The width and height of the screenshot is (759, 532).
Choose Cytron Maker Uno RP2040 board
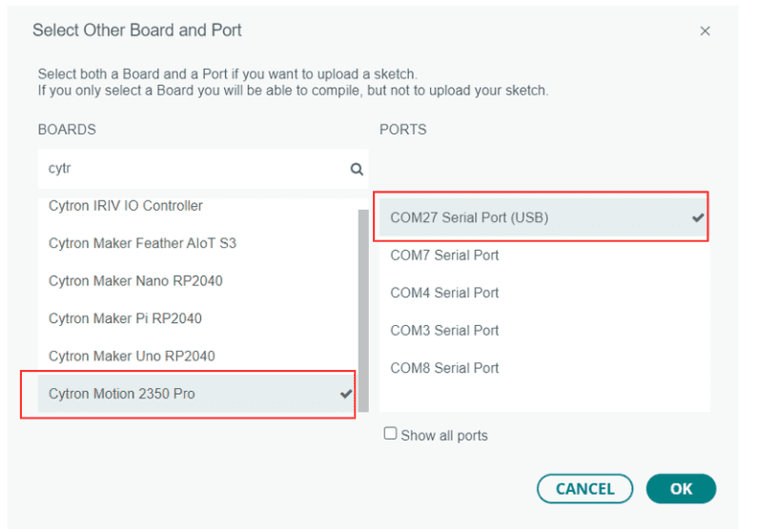[132, 357]
